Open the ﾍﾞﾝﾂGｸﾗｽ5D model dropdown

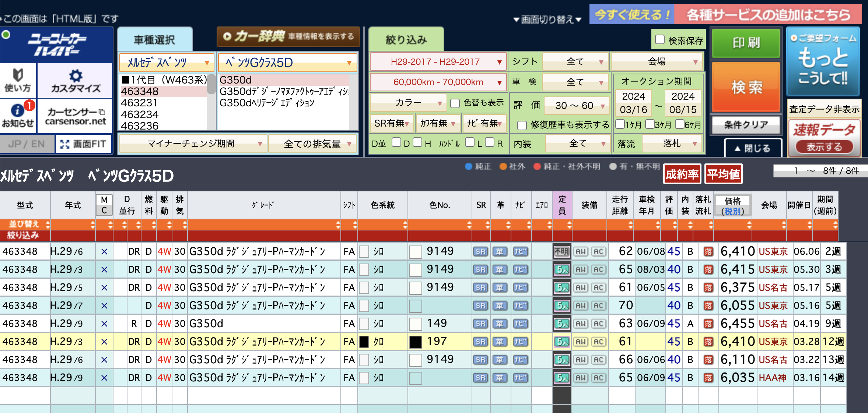(x=287, y=63)
